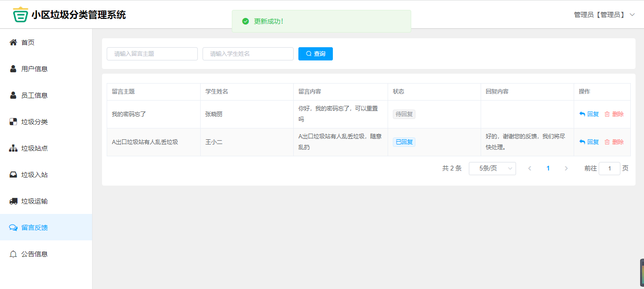Delete the 我的密码忘了 message
644x289 pixels.
pyautogui.click(x=614, y=114)
